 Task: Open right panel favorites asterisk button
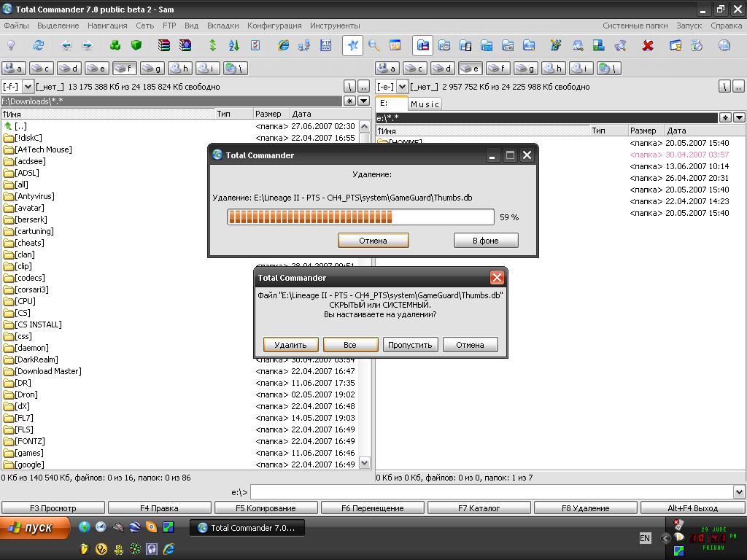[x=725, y=117]
